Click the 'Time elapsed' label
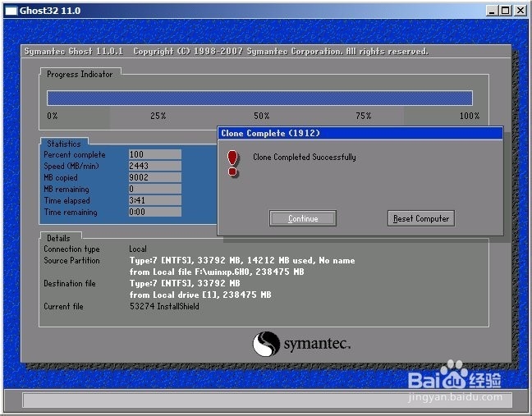This screenshot has height=416, width=532. (66, 201)
